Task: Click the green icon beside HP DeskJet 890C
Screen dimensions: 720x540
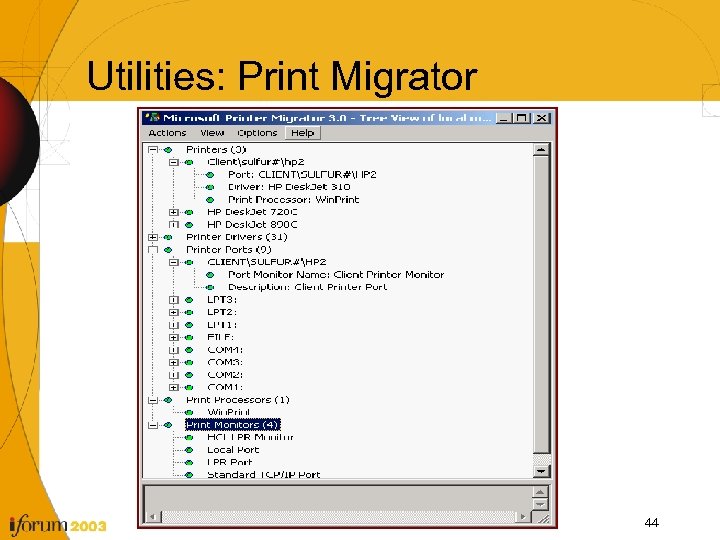Action: (x=189, y=225)
